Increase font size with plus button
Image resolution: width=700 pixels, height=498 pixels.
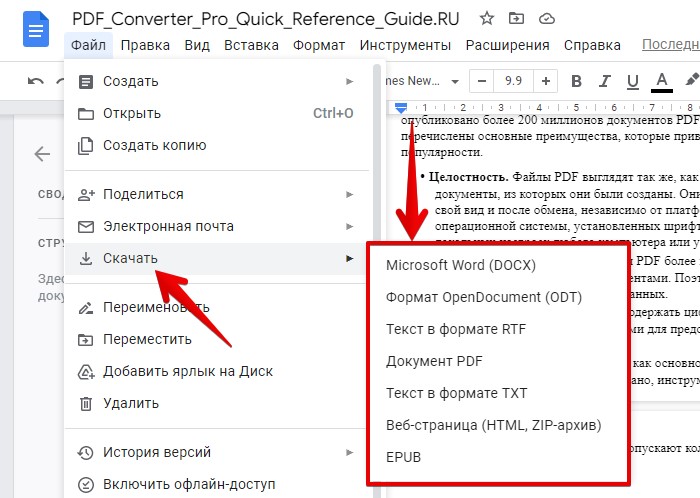[546, 81]
